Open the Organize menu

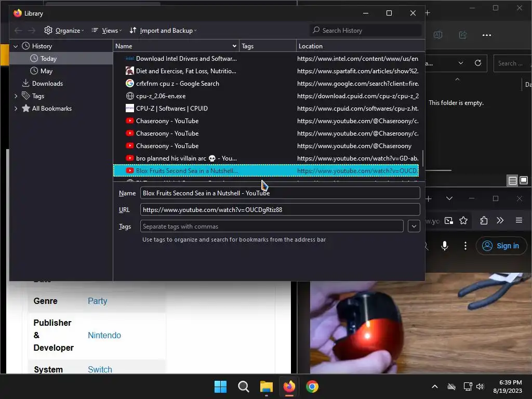point(64,31)
